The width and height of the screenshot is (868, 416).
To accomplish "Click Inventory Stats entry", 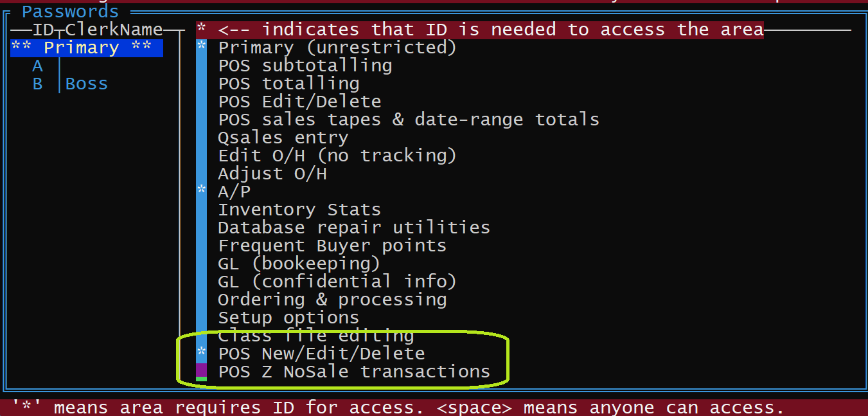I will [x=299, y=210].
